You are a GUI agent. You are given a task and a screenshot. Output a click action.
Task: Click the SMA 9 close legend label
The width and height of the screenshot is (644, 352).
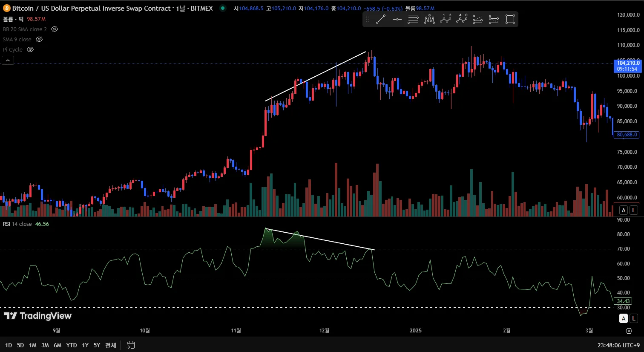point(17,39)
